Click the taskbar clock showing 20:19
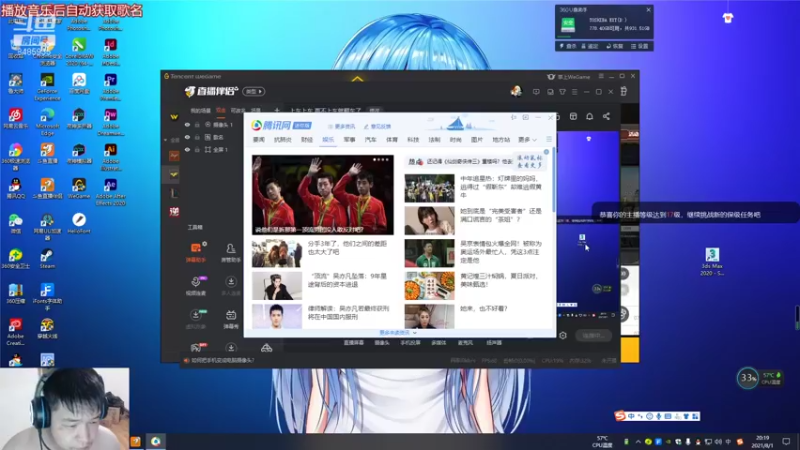 click(x=762, y=441)
